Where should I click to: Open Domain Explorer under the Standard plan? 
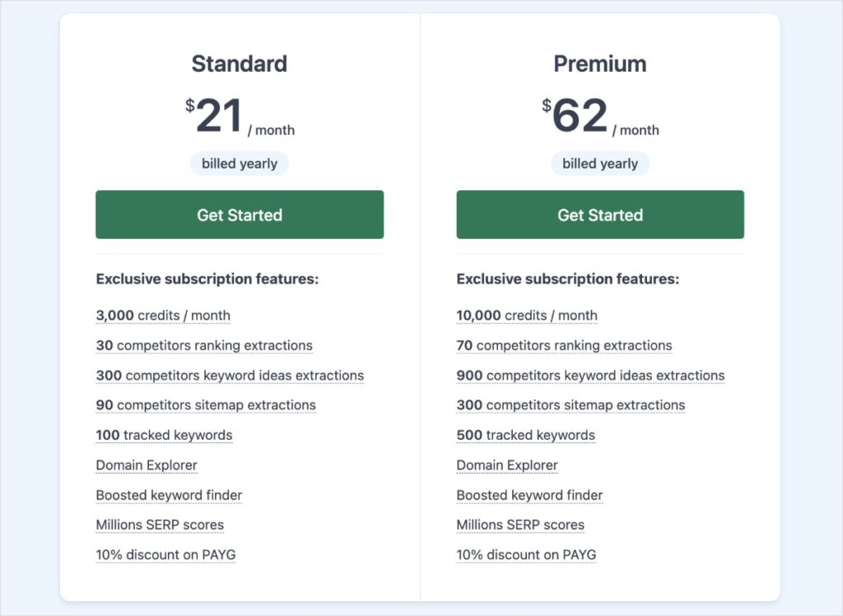pyautogui.click(x=146, y=465)
